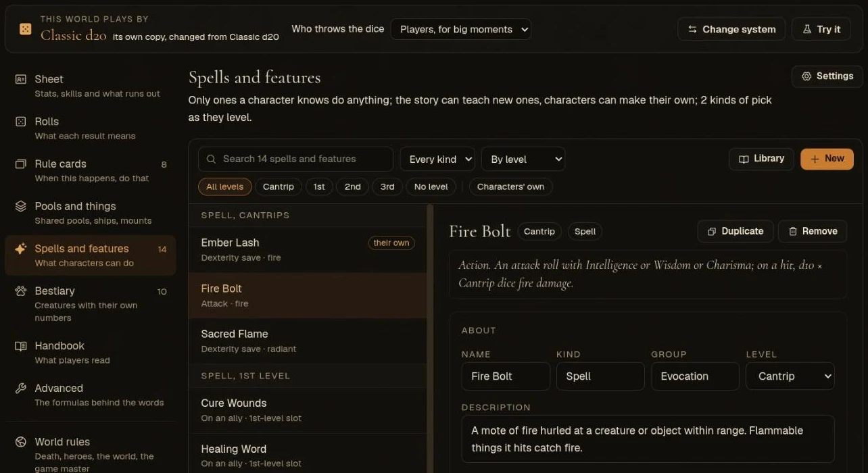Click the Search 14 spells and features field
The width and height of the screenshot is (868, 473).
click(295, 159)
